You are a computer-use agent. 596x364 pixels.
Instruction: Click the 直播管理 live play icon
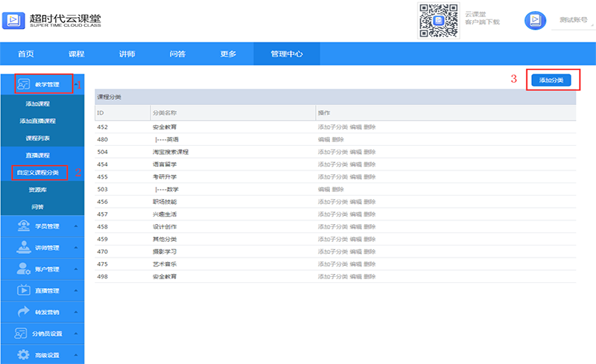pos(24,290)
